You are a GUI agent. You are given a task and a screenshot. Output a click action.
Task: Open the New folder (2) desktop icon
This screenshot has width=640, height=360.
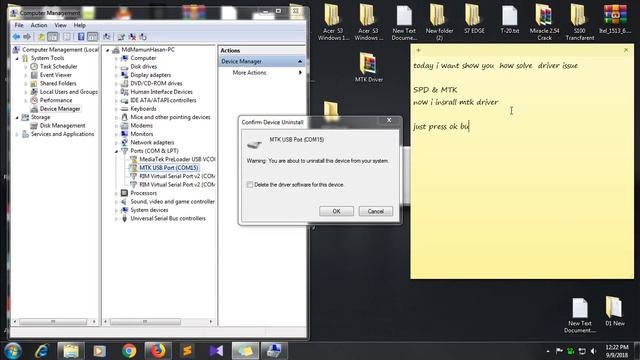pos(439,22)
